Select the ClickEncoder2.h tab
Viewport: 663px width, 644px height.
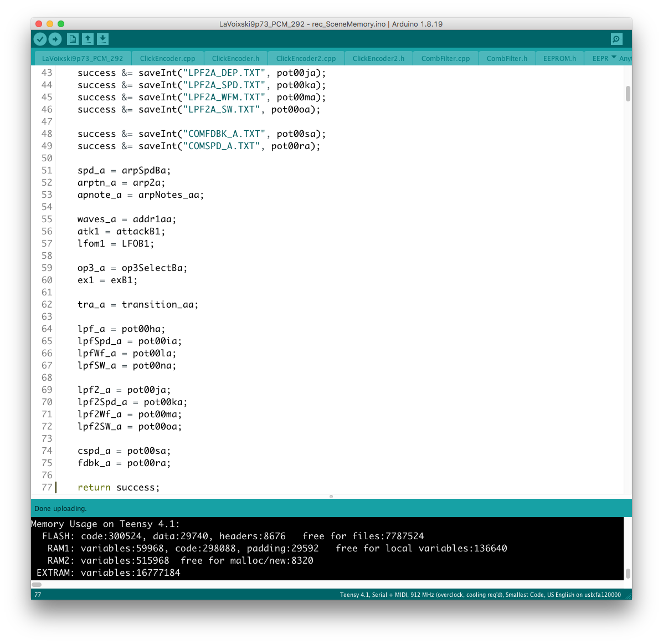pyautogui.click(x=378, y=58)
